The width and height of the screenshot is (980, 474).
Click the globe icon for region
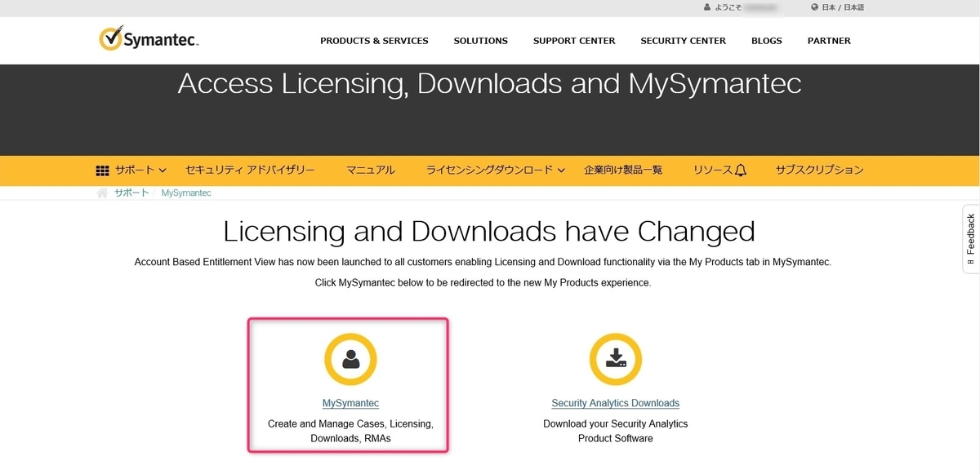point(814,7)
